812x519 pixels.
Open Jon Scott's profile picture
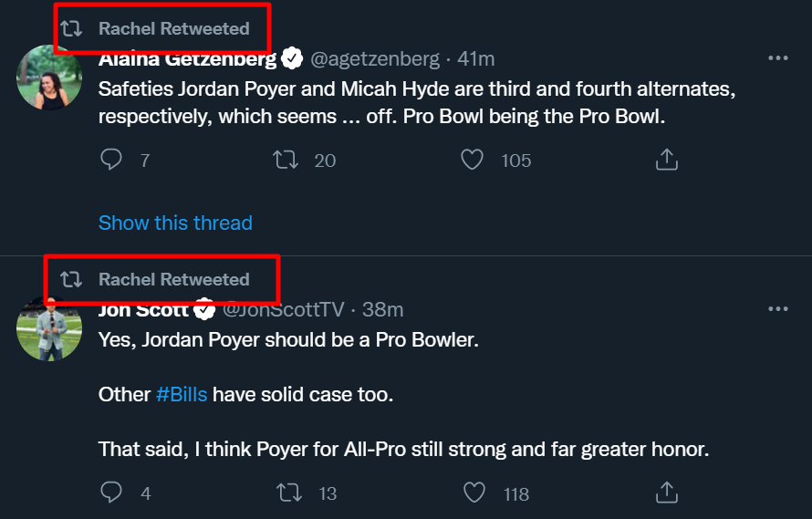click(49, 328)
